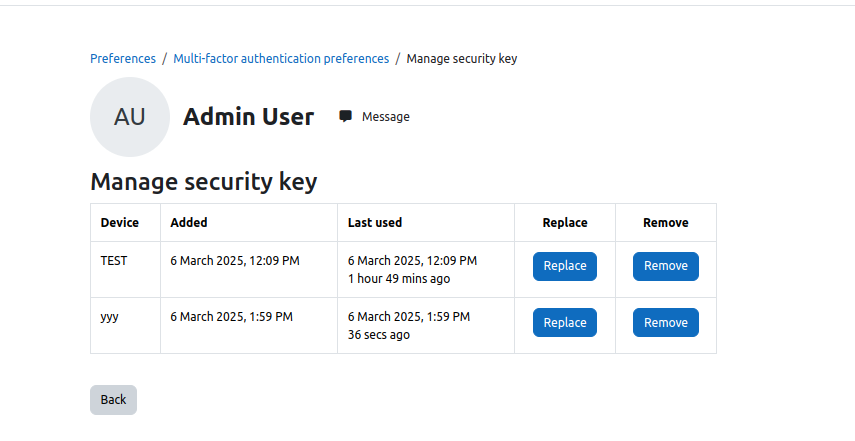The height and width of the screenshot is (441, 855).
Task: Click the Device column header
Action: [119, 222]
